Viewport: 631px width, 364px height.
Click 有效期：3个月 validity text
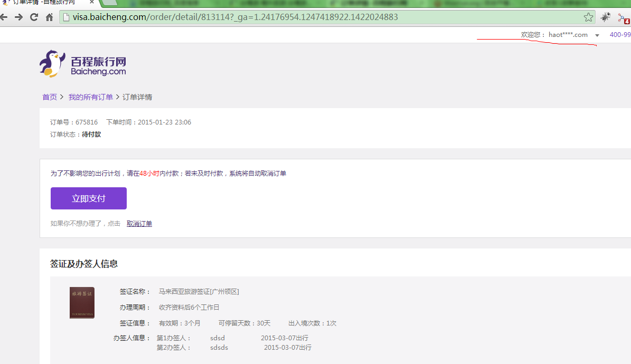[180, 323]
